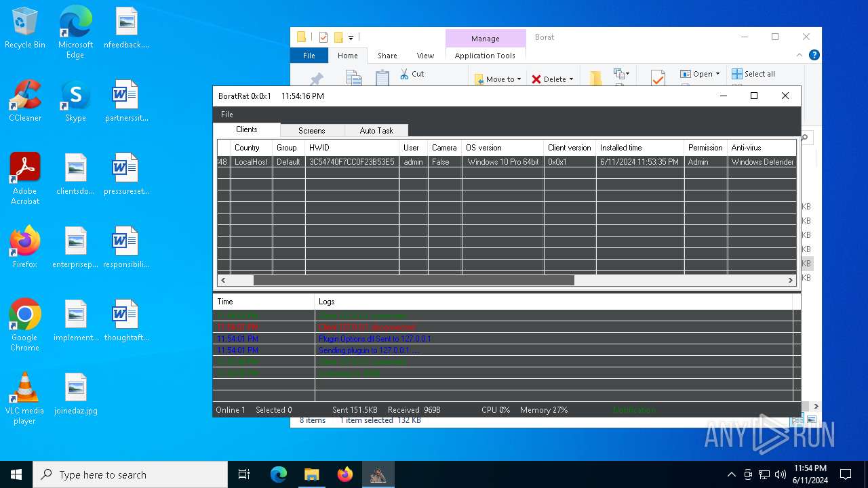Viewport: 868px width, 488px height.
Task: Open the Home ribbon tab in Explorer
Action: coord(348,56)
